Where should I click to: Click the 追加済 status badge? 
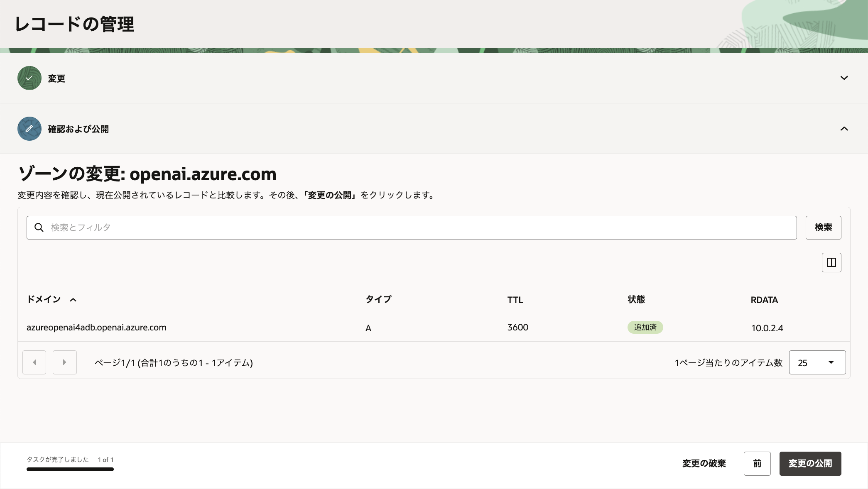point(645,327)
